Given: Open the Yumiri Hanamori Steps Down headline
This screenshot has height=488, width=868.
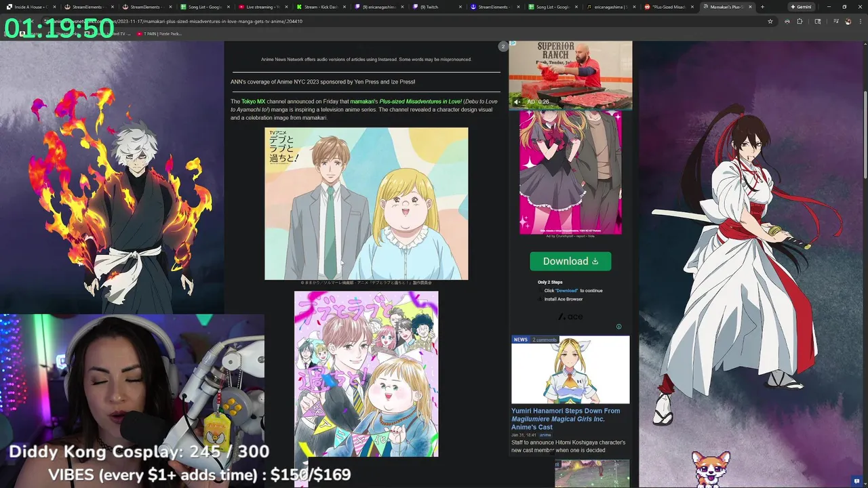Looking at the screenshot, I should 566,419.
